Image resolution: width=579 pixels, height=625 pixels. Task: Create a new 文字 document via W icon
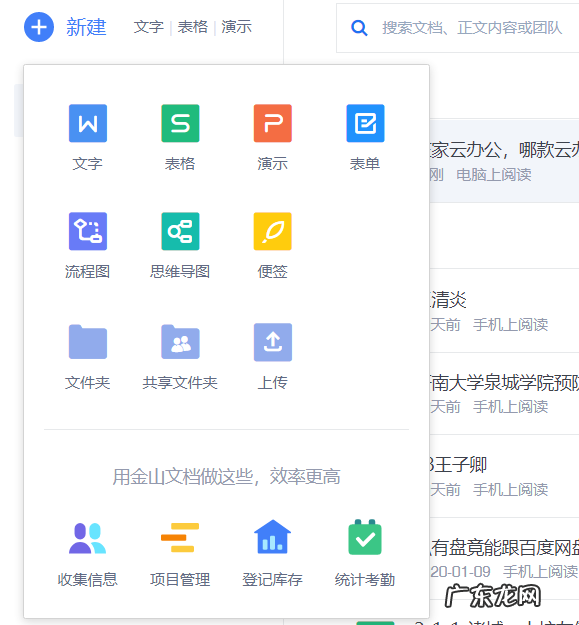point(88,123)
